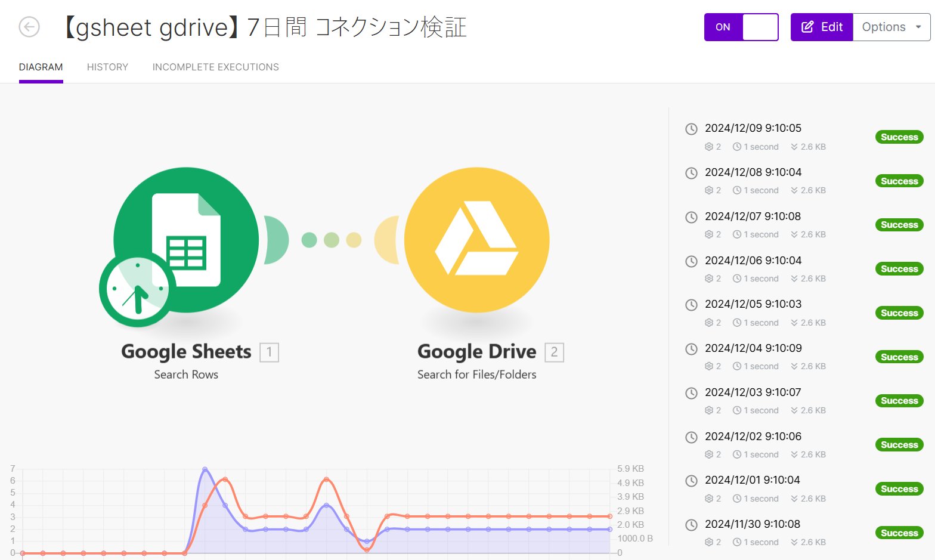Click the clock icon beside 2024/11/30 9:10:08
Image resolution: width=935 pixels, height=560 pixels.
click(x=691, y=525)
